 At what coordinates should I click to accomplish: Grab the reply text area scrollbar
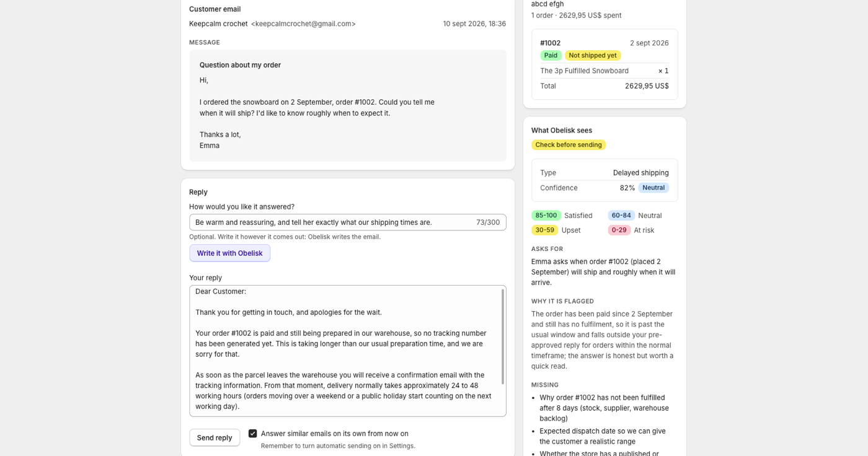503,336
